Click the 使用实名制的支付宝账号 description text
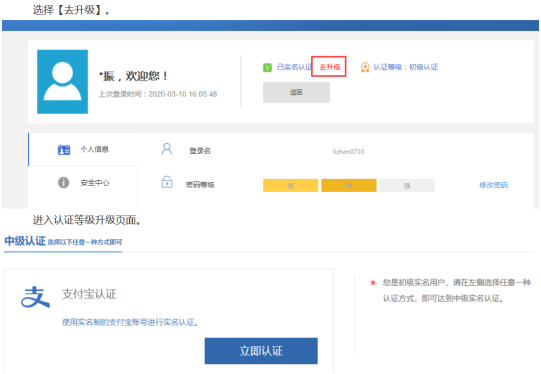The image size is (541, 374). coord(130,322)
